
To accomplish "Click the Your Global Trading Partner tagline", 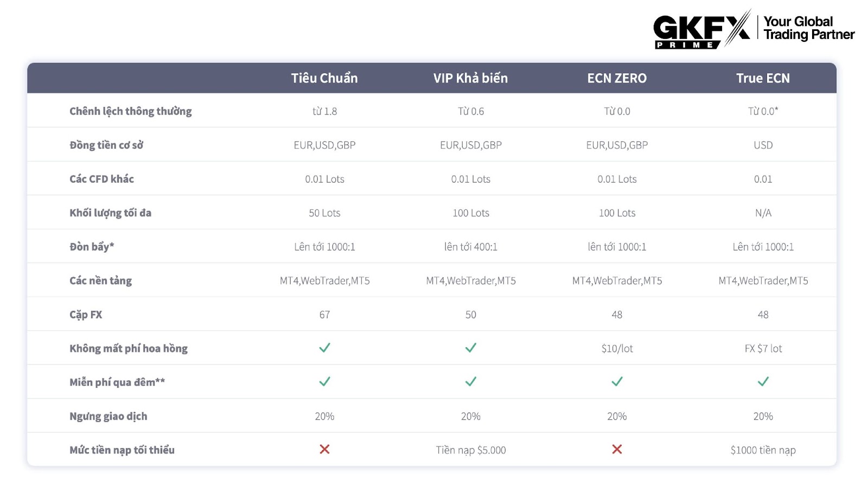I will (809, 28).
